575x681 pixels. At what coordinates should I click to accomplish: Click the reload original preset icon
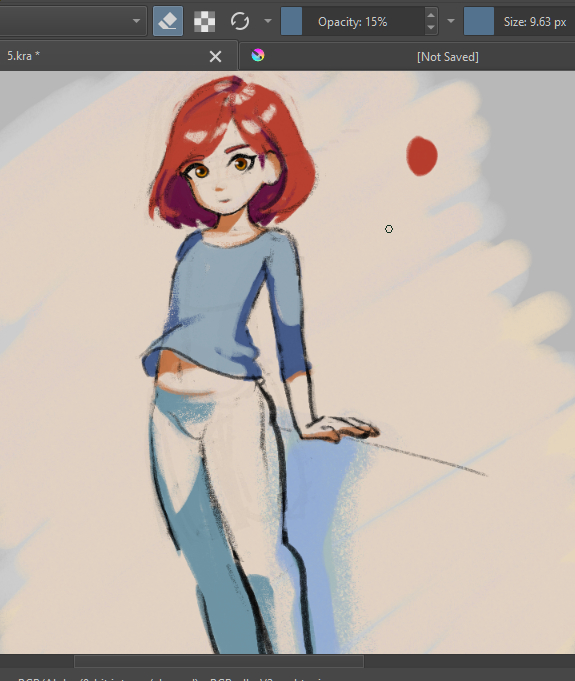point(240,21)
